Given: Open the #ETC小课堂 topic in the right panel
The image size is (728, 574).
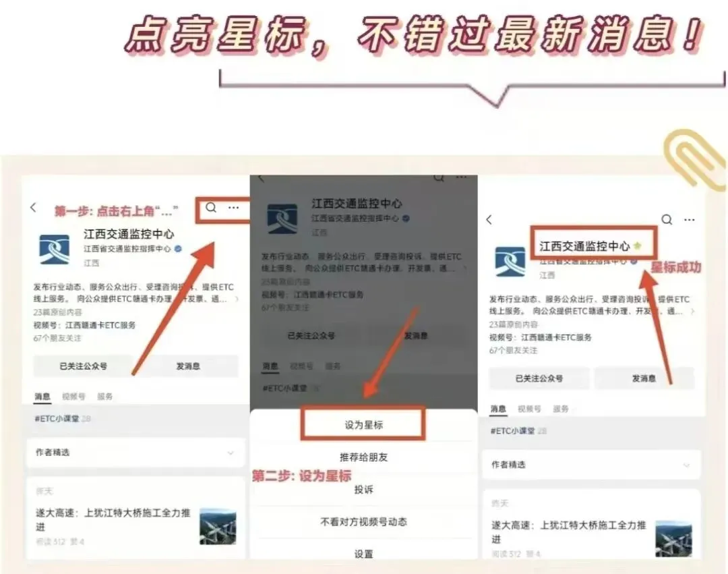Looking at the screenshot, I should click(x=512, y=430).
